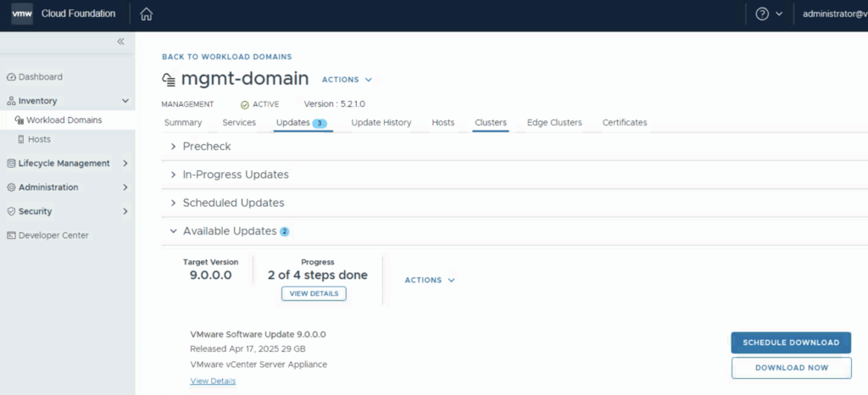The width and height of the screenshot is (868, 395).
Task: Expand the In-Progress Updates section
Action: [235, 175]
